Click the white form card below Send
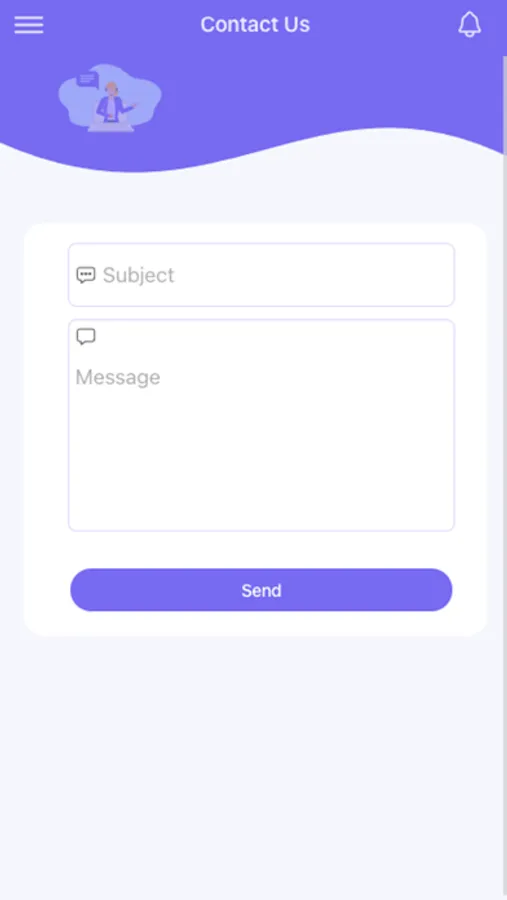 click(256, 624)
